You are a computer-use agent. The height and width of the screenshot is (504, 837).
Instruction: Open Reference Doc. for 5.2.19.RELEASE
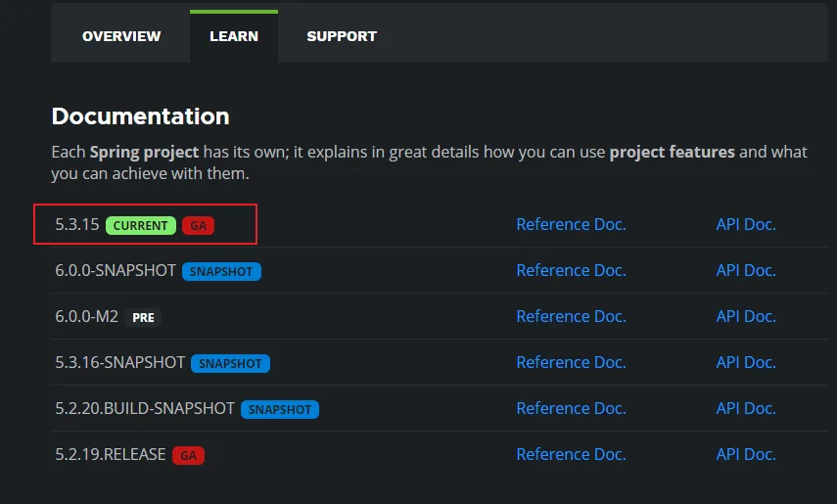coord(571,454)
